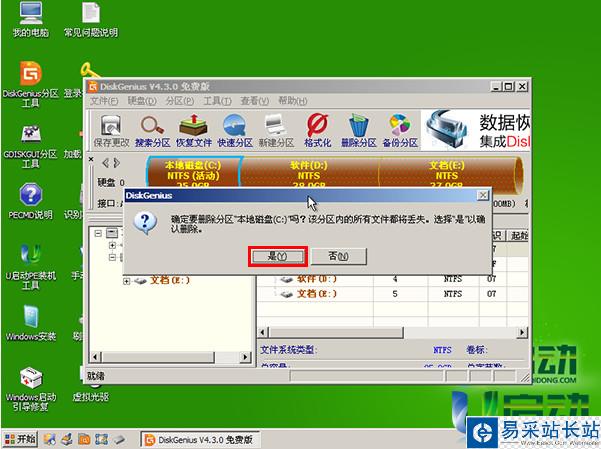Go to previous disk arrow
This screenshot has width=601, height=449.
[x=105, y=163]
